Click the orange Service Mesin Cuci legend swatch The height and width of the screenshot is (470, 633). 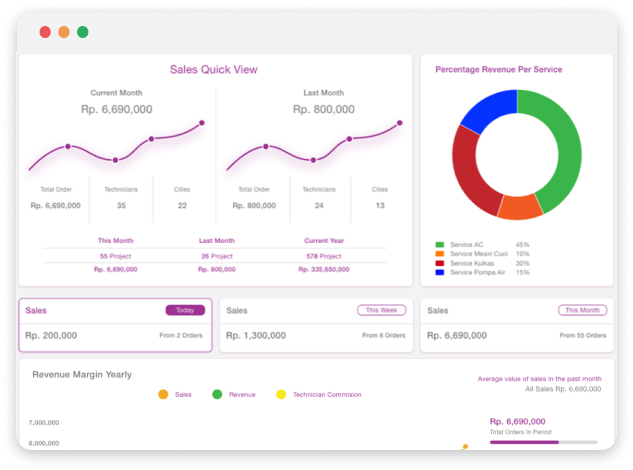(439, 254)
